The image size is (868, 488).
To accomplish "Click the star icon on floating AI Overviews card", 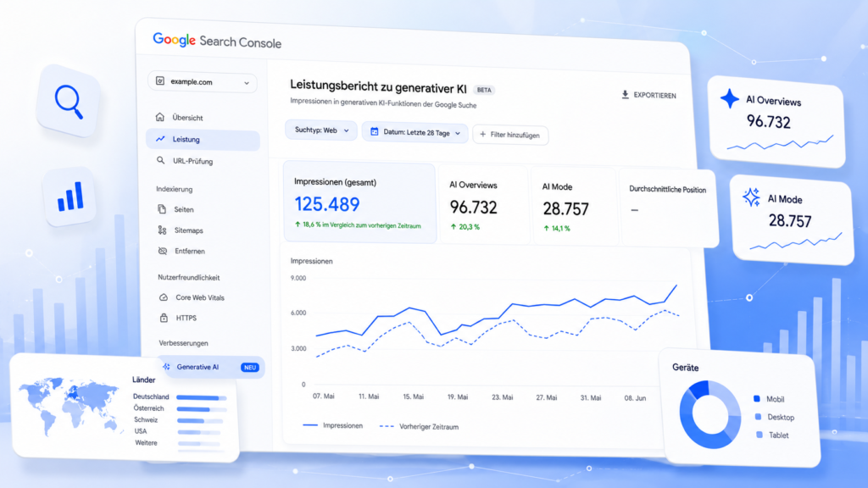I will point(730,98).
